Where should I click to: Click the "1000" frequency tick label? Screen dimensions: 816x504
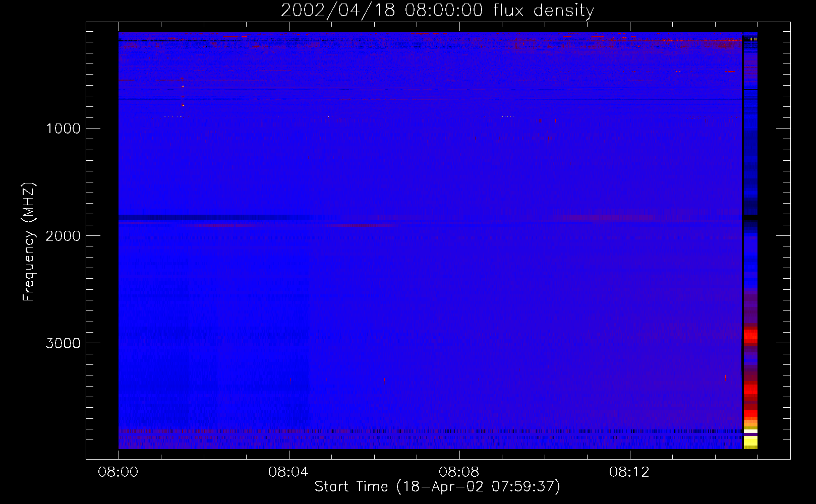(x=63, y=129)
